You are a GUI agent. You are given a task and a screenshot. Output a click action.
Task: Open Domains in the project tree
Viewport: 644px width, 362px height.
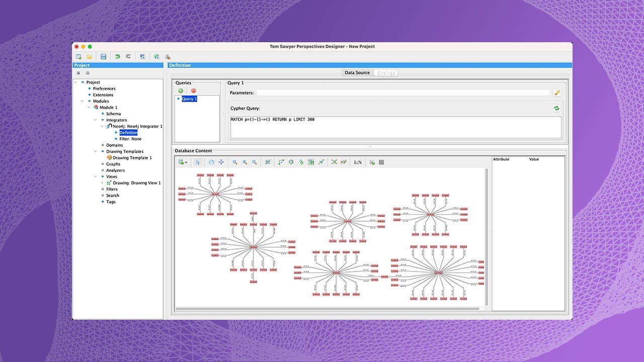click(x=114, y=145)
